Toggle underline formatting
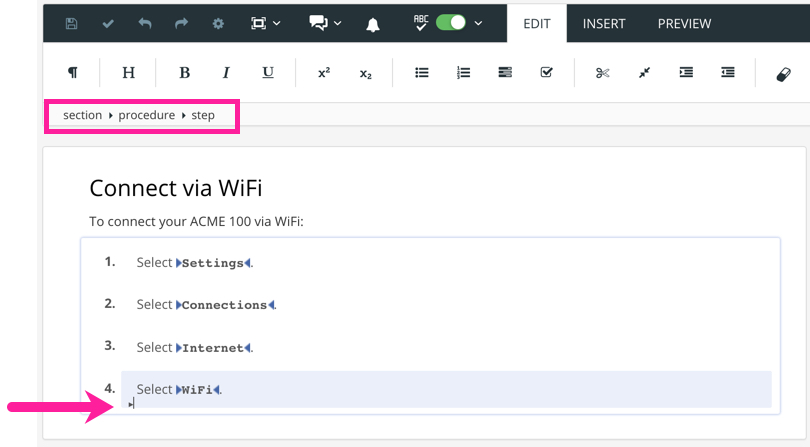This screenshot has height=447, width=810. (x=268, y=73)
